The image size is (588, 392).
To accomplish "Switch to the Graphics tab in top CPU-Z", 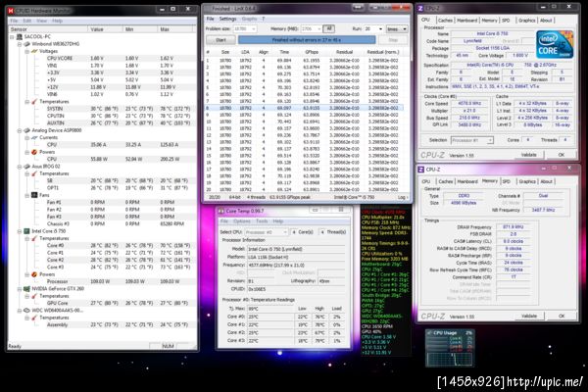I will [x=527, y=21].
